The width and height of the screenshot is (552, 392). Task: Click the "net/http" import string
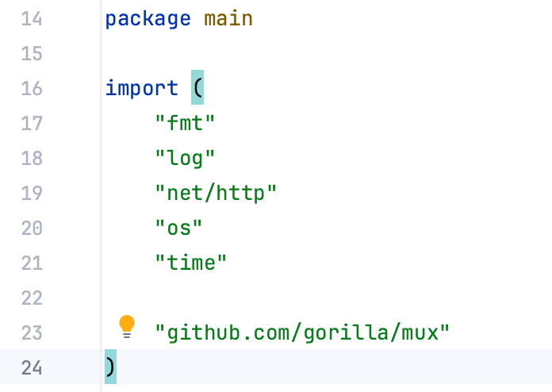point(216,193)
